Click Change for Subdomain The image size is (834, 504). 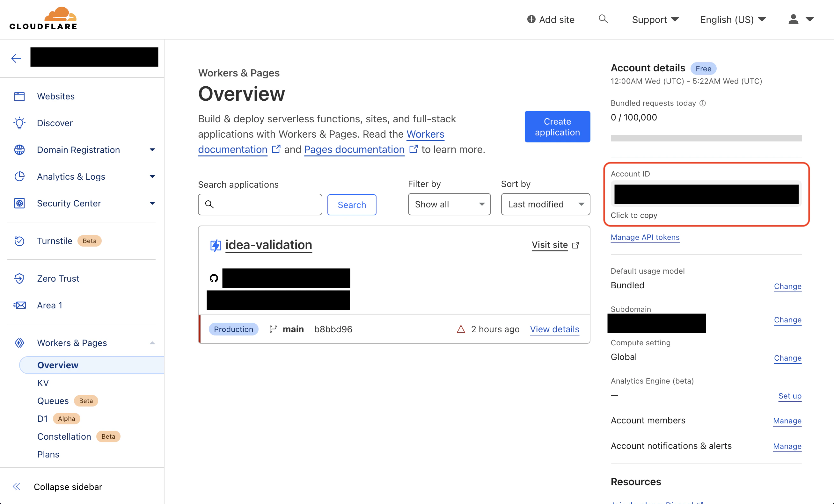pyautogui.click(x=788, y=320)
